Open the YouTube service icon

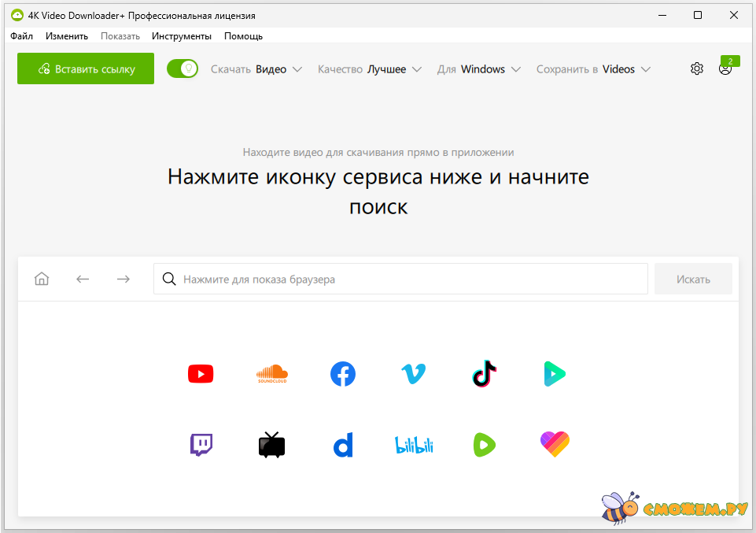point(201,374)
